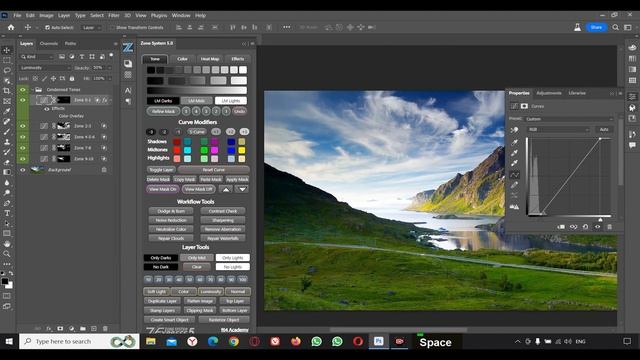Screen dimensions: 640x360
Task: Click the pencil draw-curve tool in Properties
Action: point(514,185)
